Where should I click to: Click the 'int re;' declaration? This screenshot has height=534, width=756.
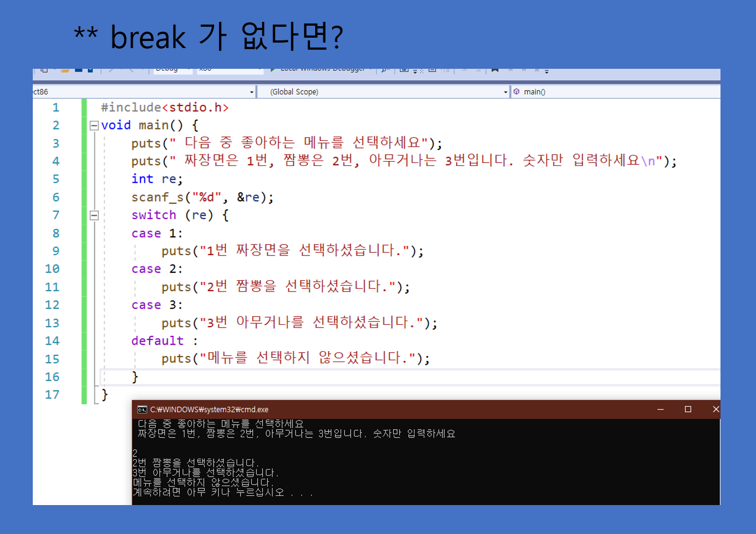pyautogui.click(x=157, y=179)
